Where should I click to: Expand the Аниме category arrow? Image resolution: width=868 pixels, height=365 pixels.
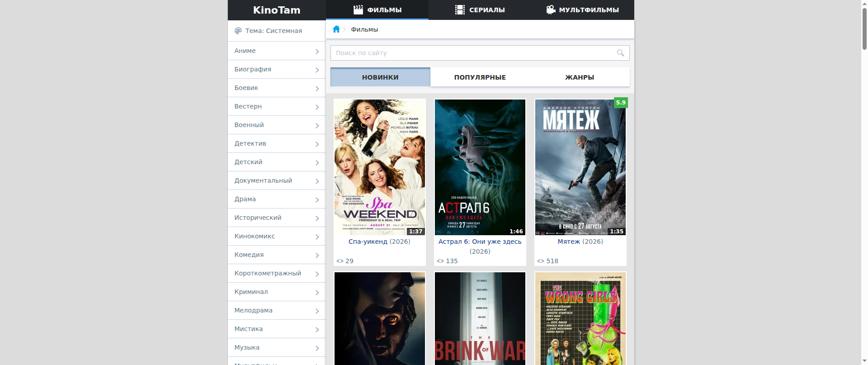317,51
